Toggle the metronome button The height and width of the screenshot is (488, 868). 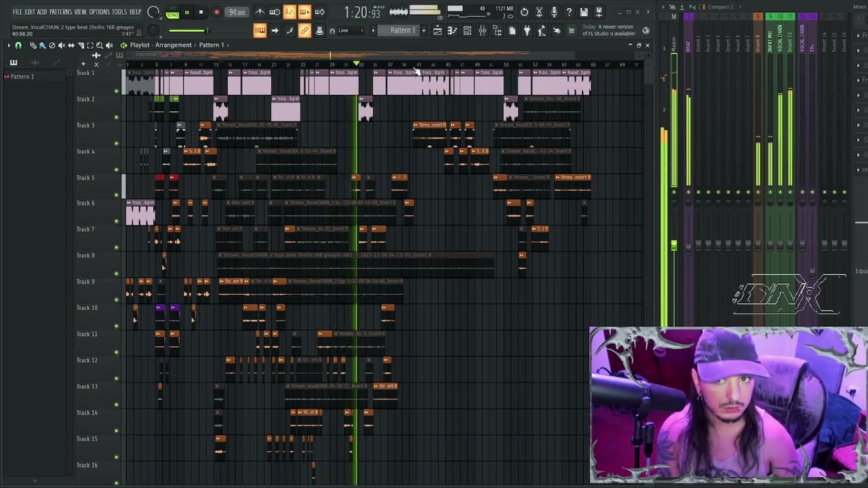tap(260, 12)
